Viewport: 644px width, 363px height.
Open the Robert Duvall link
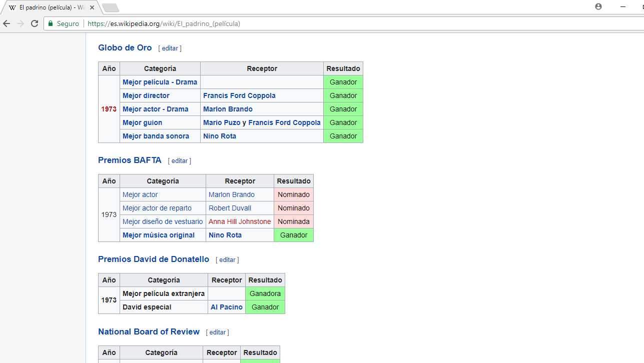click(x=230, y=208)
